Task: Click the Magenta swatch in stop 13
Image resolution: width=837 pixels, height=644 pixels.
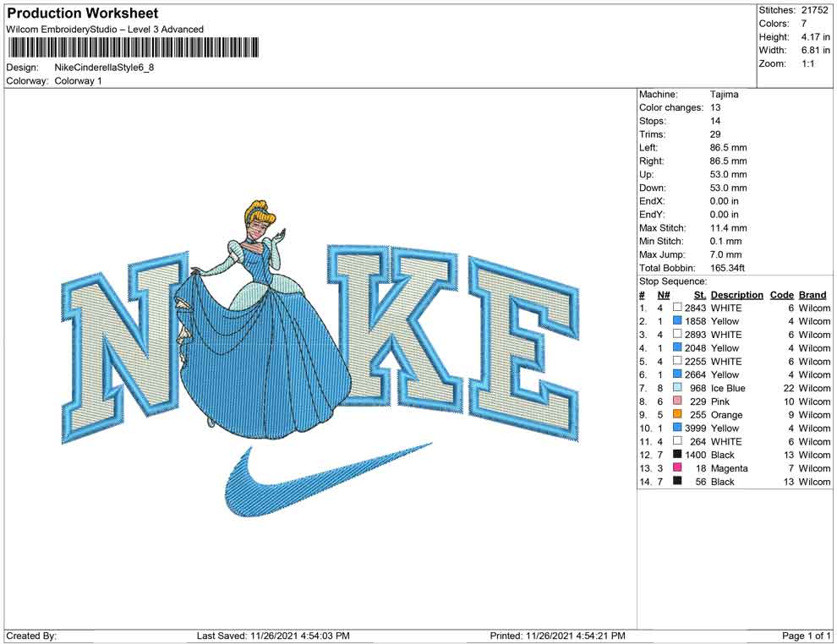Action: pyautogui.click(x=677, y=467)
